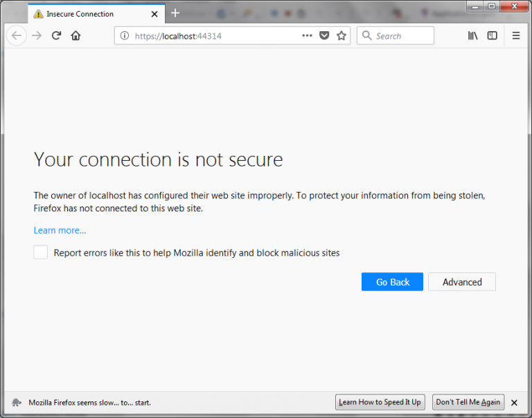Open the Firefox hamburger menu
This screenshot has width=532, height=418.
(x=516, y=36)
